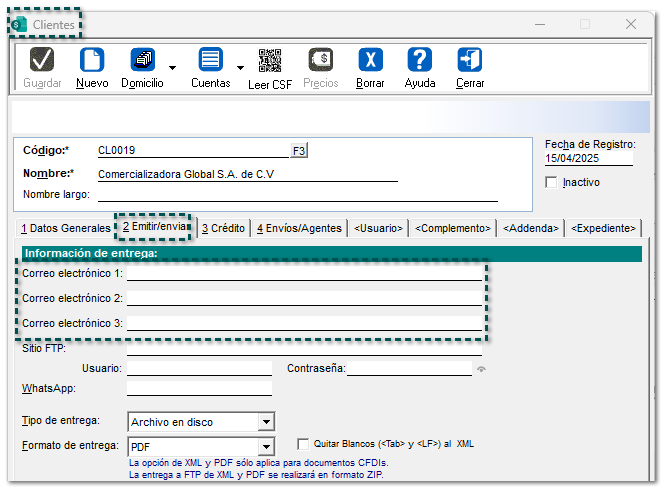Image resolution: width=664 pixels, height=490 pixels.
Task: Expand the Domicilio dropdown arrow
Action: tap(173, 68)
